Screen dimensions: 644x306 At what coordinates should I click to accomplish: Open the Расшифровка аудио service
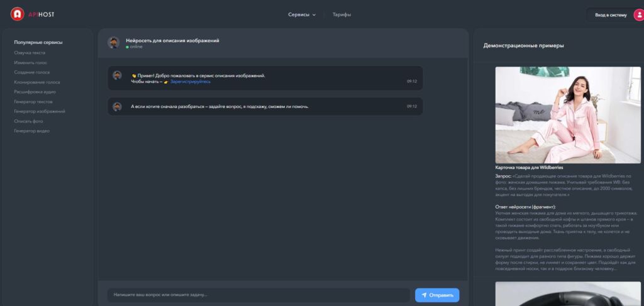[x=35, y=92]
